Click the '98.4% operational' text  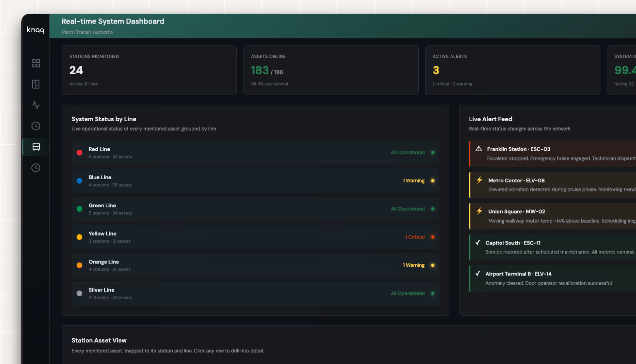tap(270, 84)
